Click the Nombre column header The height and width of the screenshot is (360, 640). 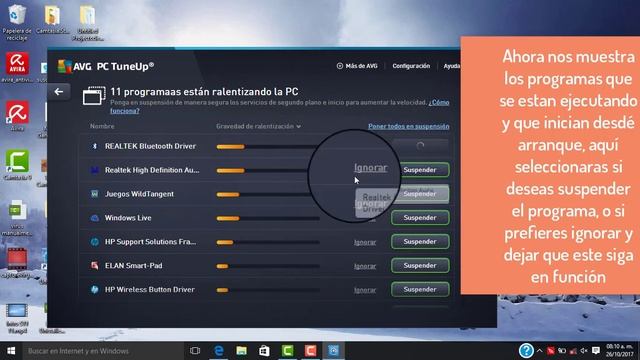point(102,127)
